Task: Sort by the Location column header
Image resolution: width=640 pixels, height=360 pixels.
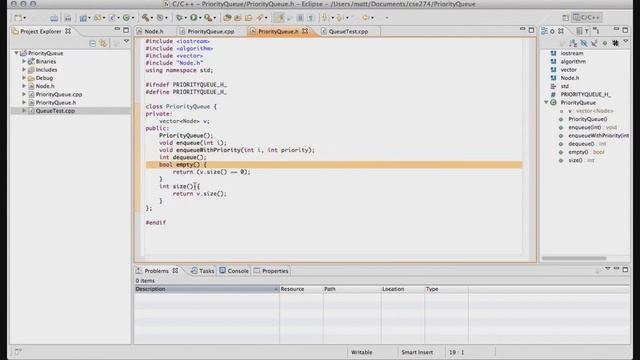Action: tap(402, 289)
